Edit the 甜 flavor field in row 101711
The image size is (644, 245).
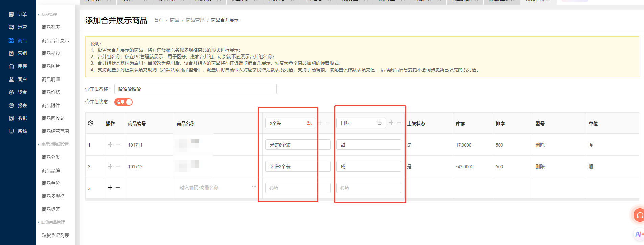369,144
